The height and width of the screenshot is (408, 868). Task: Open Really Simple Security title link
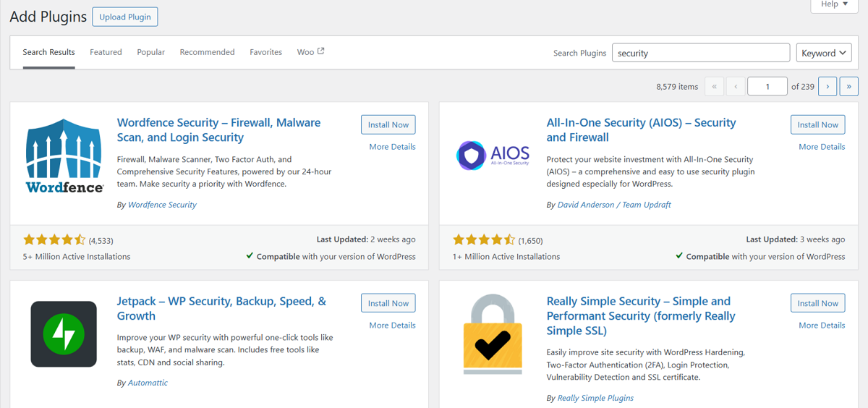pos(641,316)
